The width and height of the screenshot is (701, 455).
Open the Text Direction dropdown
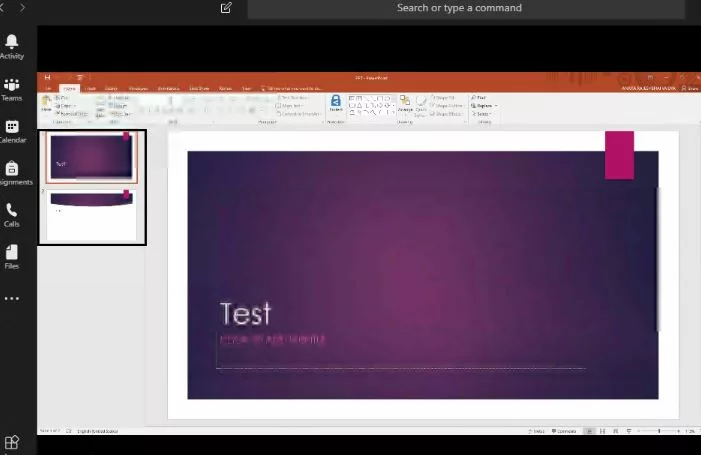[x=294, y=97]
